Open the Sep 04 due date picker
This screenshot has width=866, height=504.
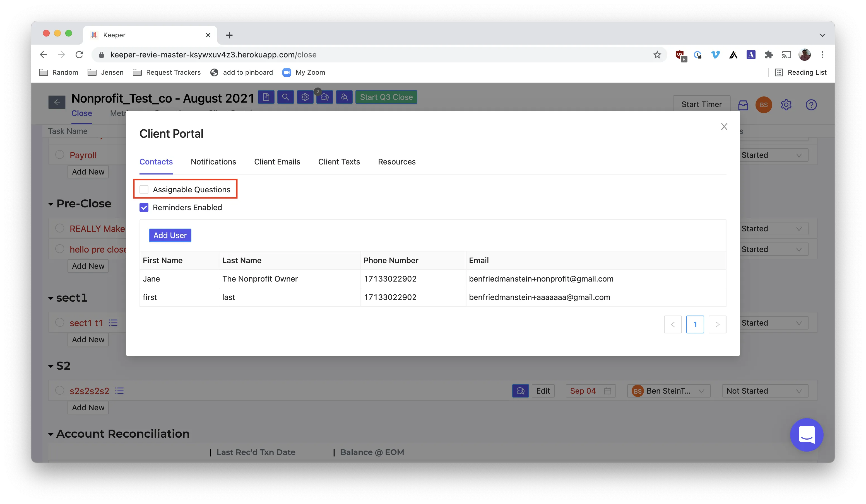click(590, 391)
